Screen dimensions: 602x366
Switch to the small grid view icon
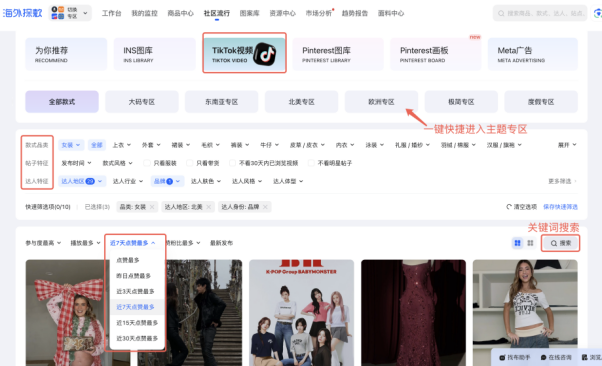tap(530, 243)
